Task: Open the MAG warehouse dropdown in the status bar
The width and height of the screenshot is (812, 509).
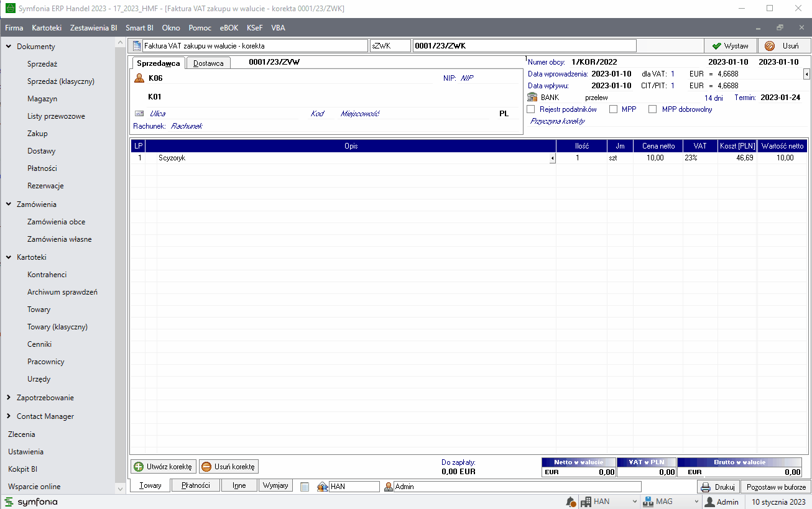Action: (x=696, y=502)
